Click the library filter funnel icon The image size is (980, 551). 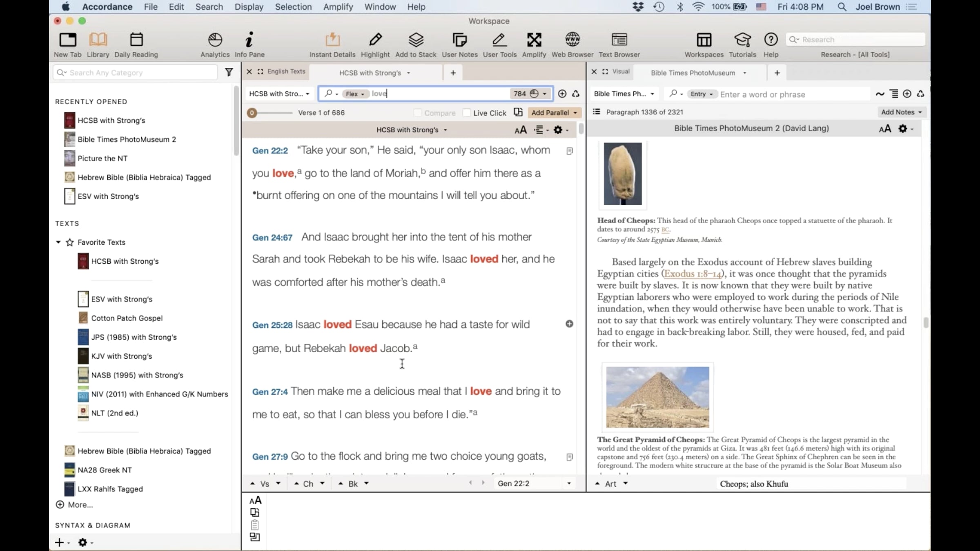coord(229,72)
